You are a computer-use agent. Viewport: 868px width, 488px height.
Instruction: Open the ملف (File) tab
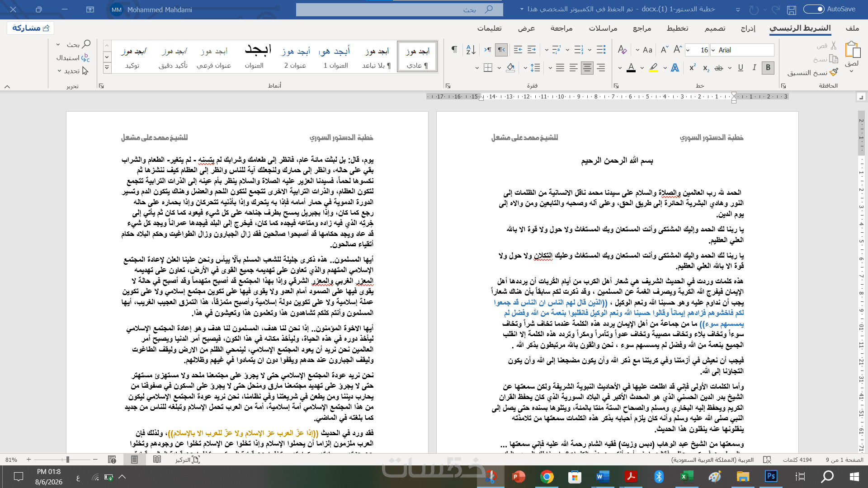click(852, 28)
